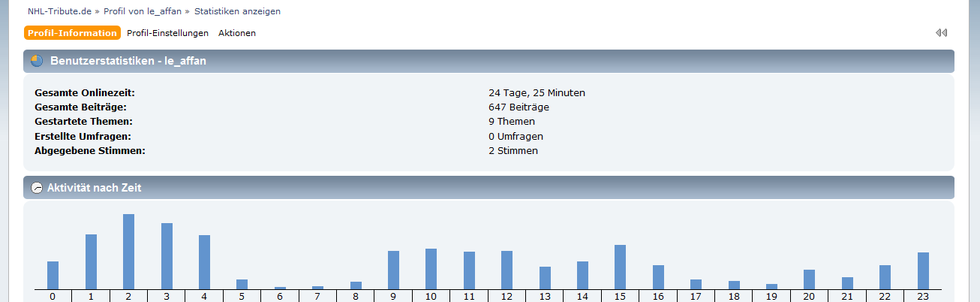
Task: Click the clock icon beside Aktivität nach Zeit
Action: click(x=37, y=188)
